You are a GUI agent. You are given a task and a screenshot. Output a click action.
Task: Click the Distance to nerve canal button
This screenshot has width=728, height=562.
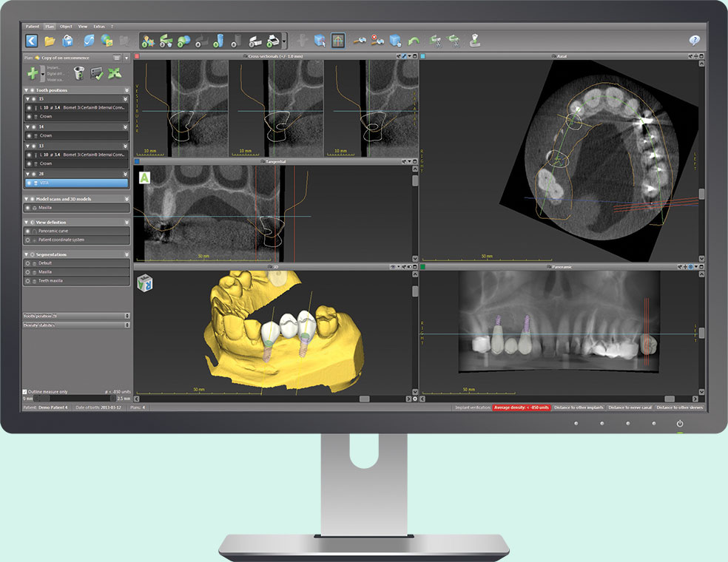click(630, 407)
